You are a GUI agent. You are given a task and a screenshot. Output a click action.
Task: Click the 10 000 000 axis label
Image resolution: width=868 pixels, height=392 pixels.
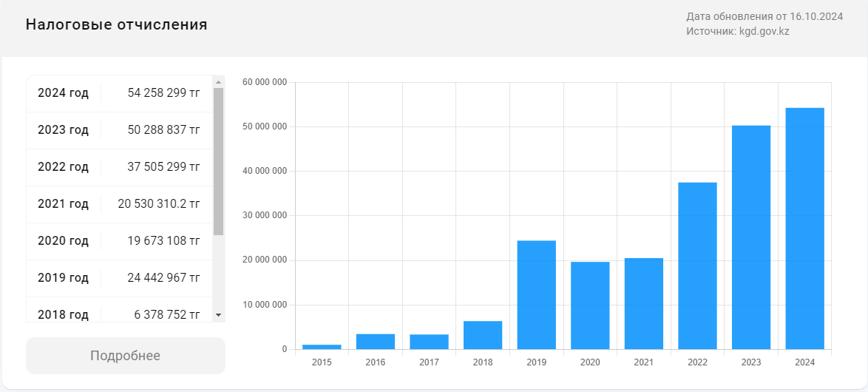(x=265, y=305)
